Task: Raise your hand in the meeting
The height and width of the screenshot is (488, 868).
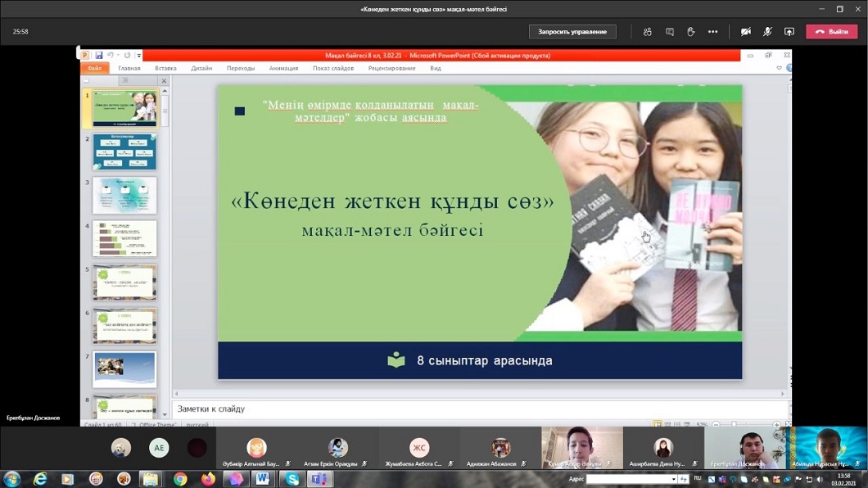Action: click(691, 32)
